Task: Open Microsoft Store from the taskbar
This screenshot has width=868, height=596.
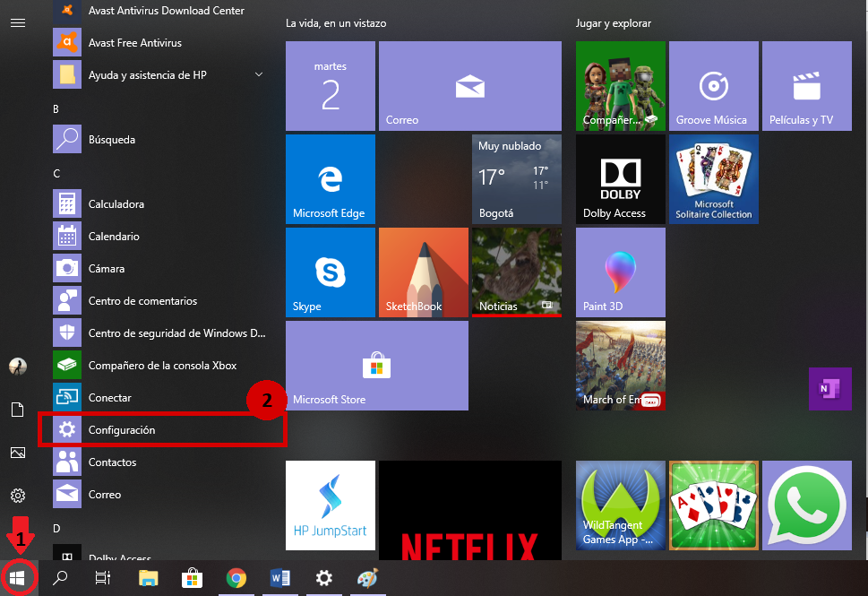Action: click(192, 578)
